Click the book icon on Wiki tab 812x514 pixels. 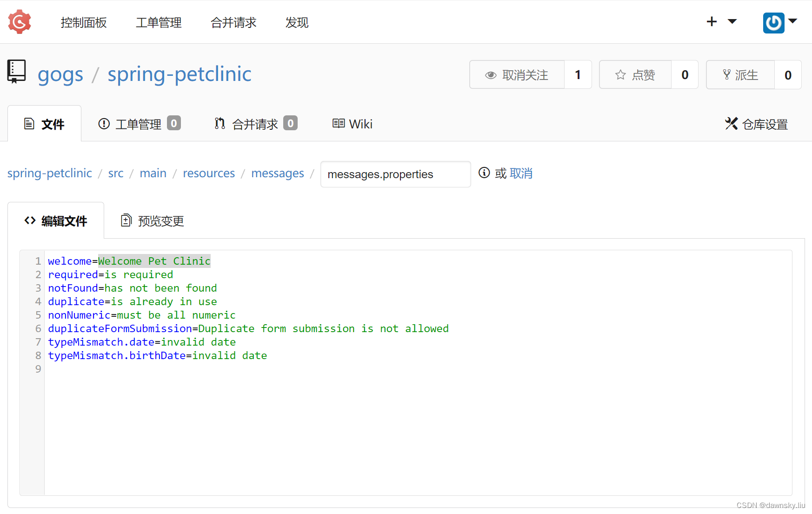[339, 123]
